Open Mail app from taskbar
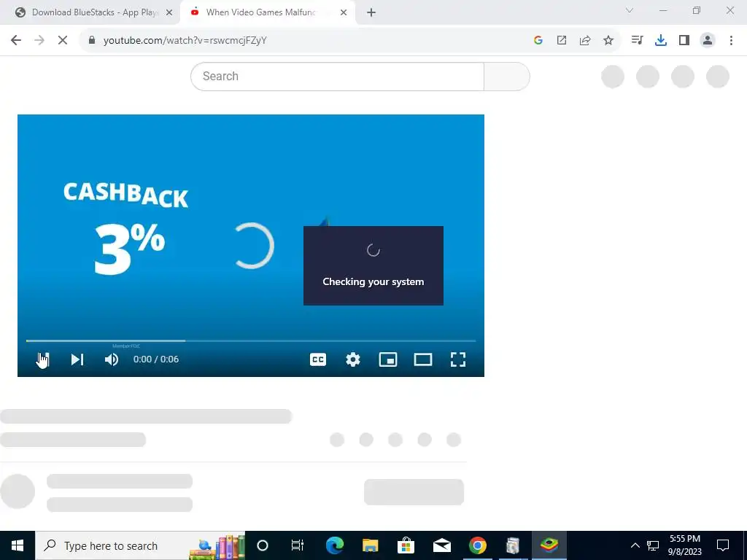Viewport: 747px width, 560px height. [x=441, y=545]
